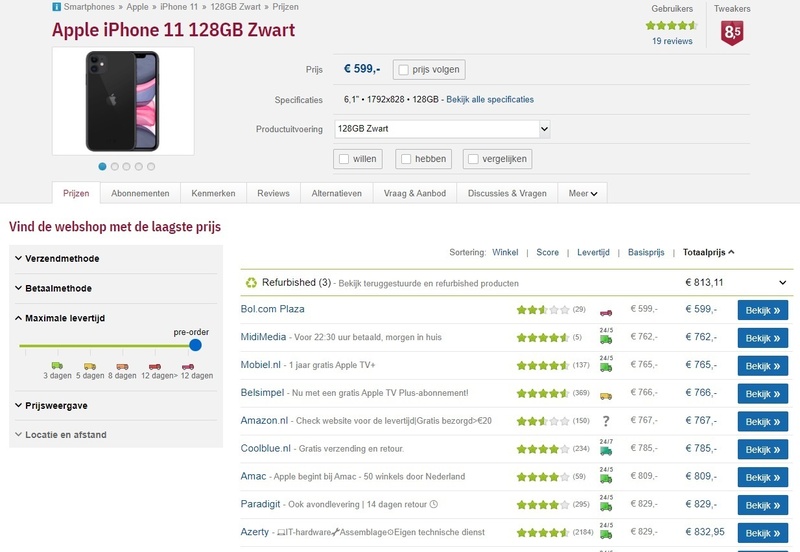Check the 'vergelijken' checkbox
Screen dimensions: 800x552
[x=473, y=159]
